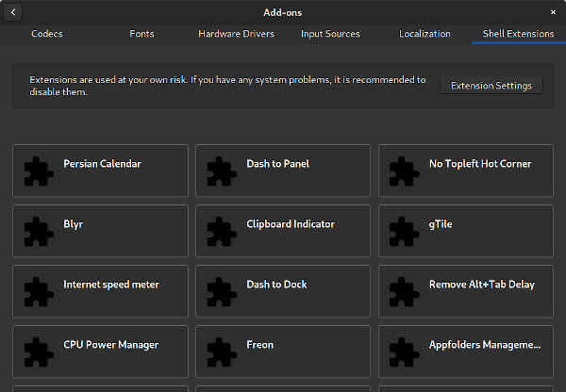Click the Internet speed meter puzzle icon

[x=39, y=291]
